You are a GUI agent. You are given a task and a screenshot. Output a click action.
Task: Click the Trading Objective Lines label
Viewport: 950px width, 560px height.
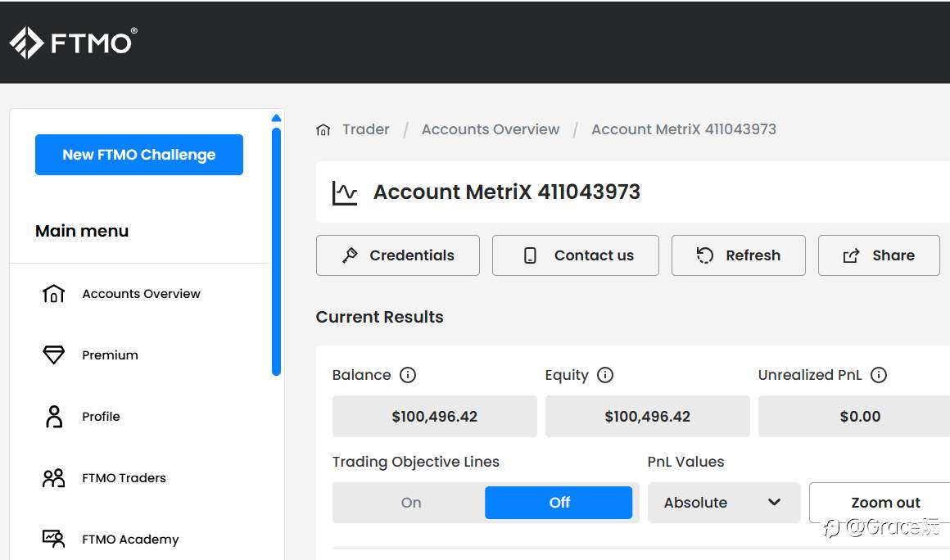coord(416,462)
